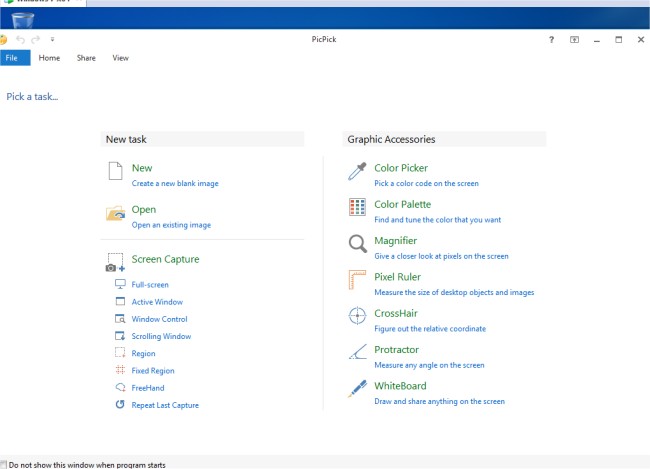650x469 pixels.
Task: Click the FreeHand lasso icon
Action: pyautogui.click(x=120, y=387)
